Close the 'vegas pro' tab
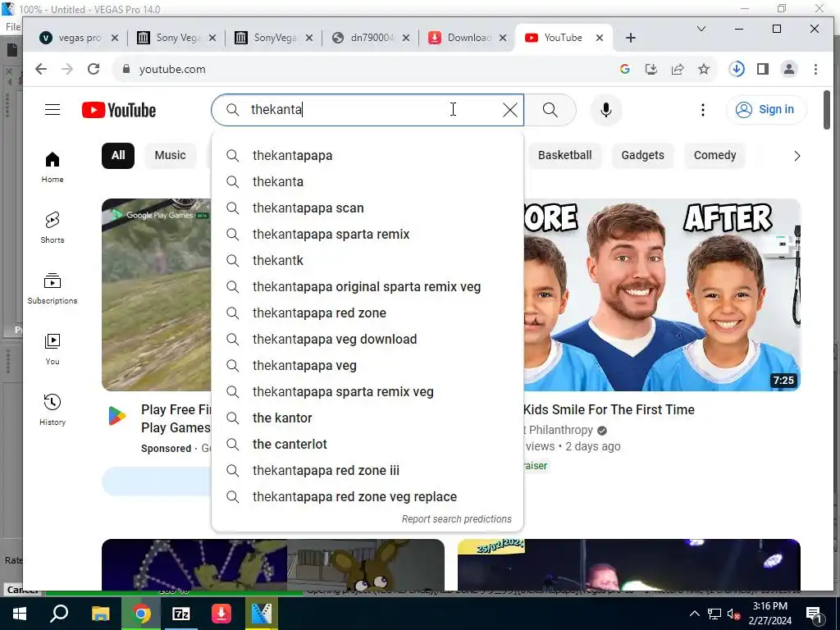840x630 pixels. pos(115,38)
